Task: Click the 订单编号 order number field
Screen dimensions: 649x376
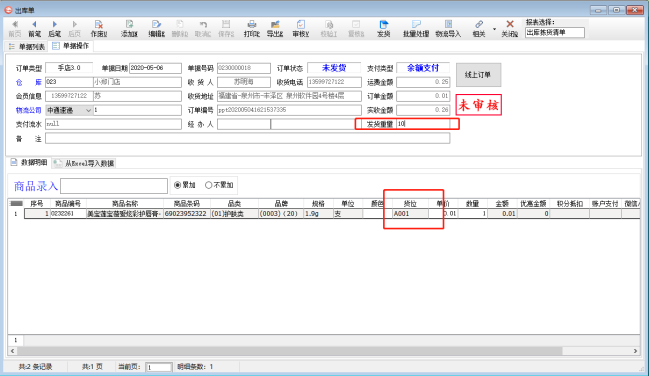Action: pos(289,110)
